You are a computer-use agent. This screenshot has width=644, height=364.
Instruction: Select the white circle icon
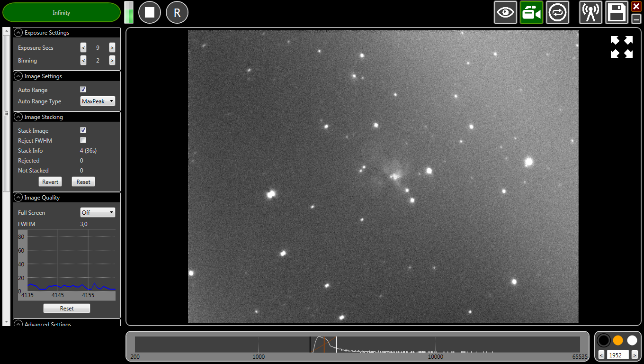point(632,340)
